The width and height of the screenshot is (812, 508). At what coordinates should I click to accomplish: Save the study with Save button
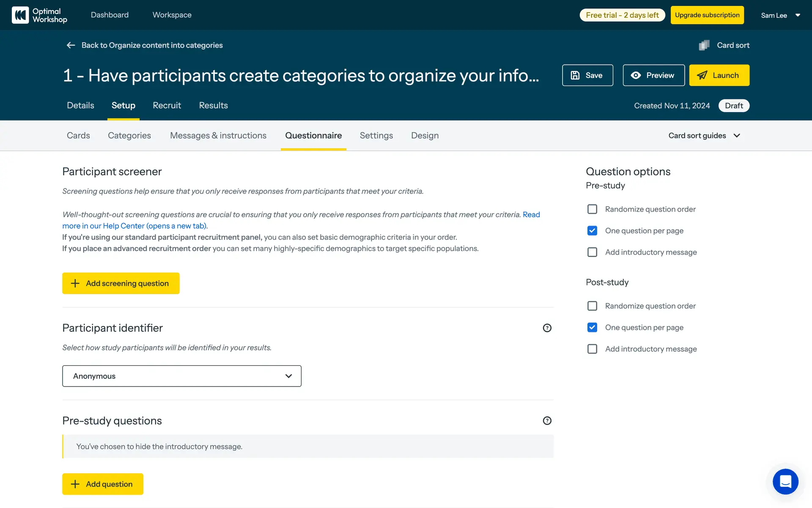pyautogui.click(x=587, y=75)
